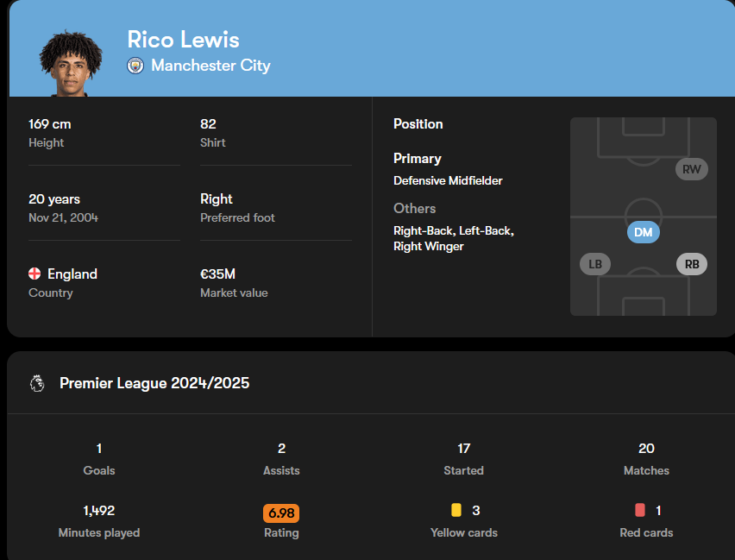
Task: Click the Premier League lion logo
Action: point(37,383)
